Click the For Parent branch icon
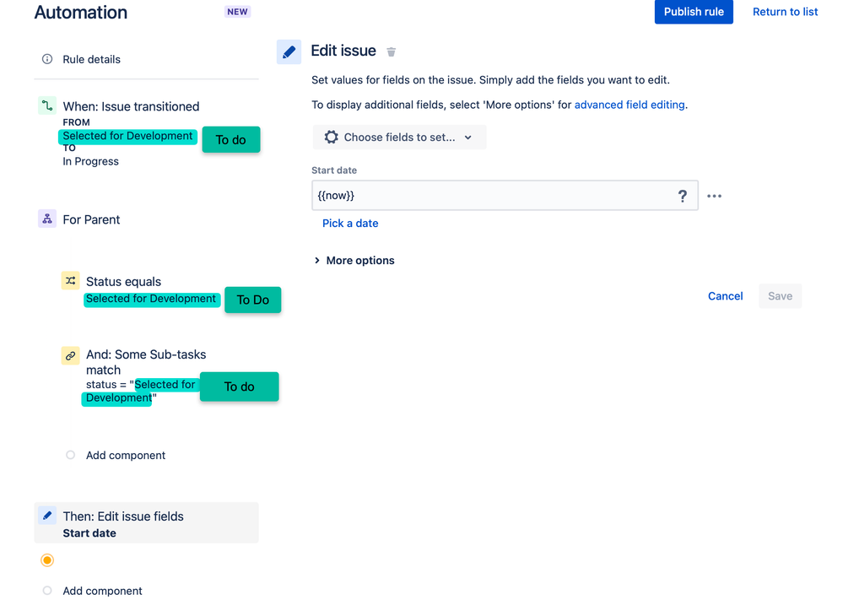The image size is (843, 616). coord(47,219)
